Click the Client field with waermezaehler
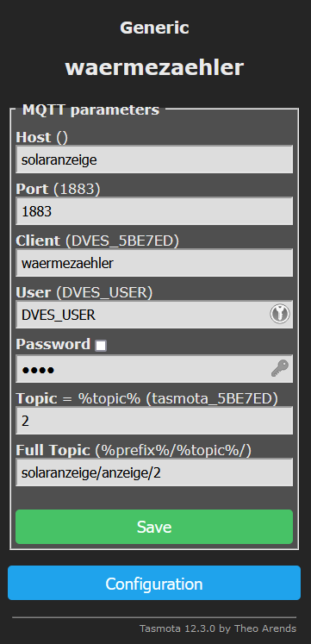Image resolution: width=311 pixels, height=644 pixels. point(154,263)
